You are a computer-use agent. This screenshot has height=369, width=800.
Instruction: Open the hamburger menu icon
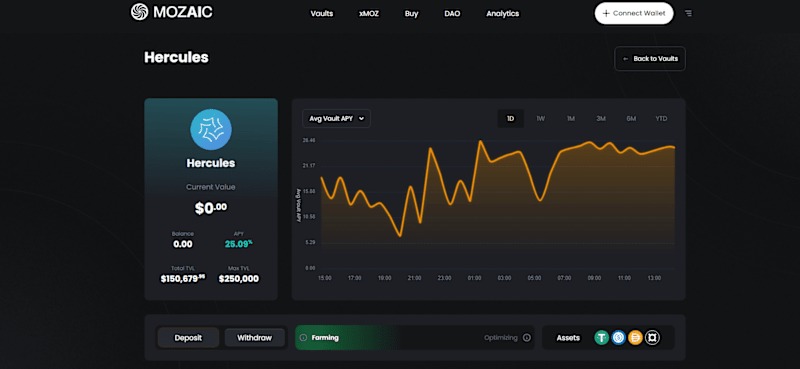tap(689, 13)
